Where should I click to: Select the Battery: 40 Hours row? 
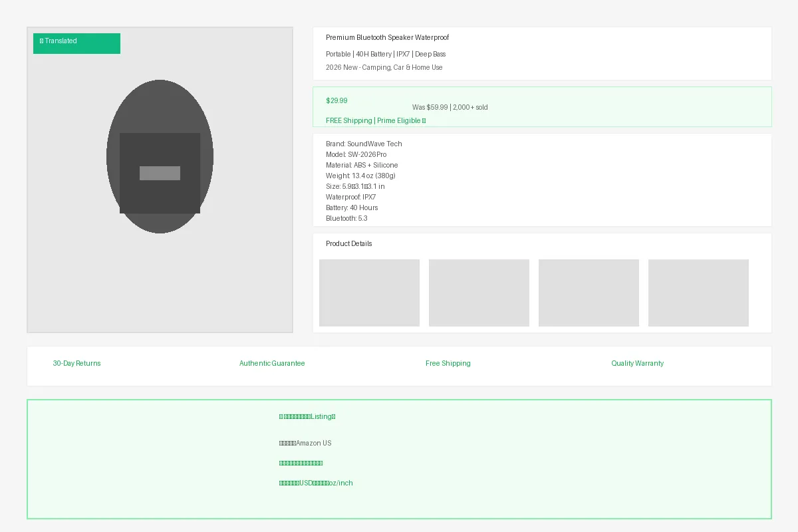click(x=352, y=207)
